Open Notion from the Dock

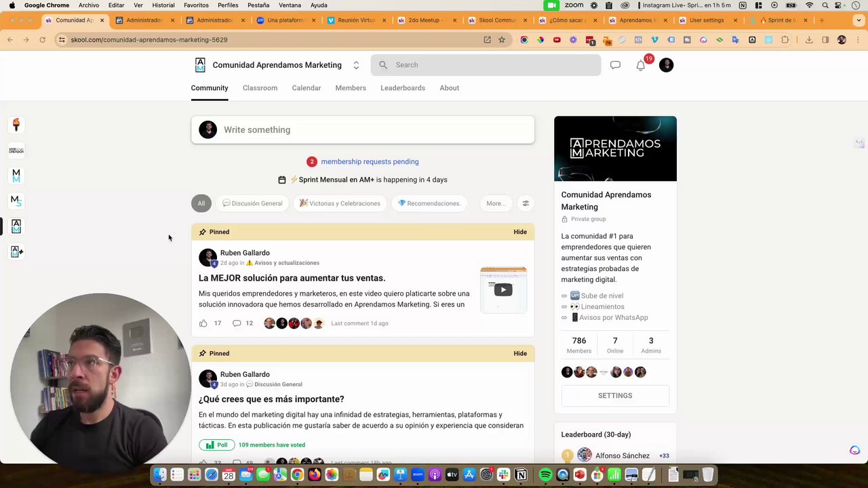coord(521,475)
